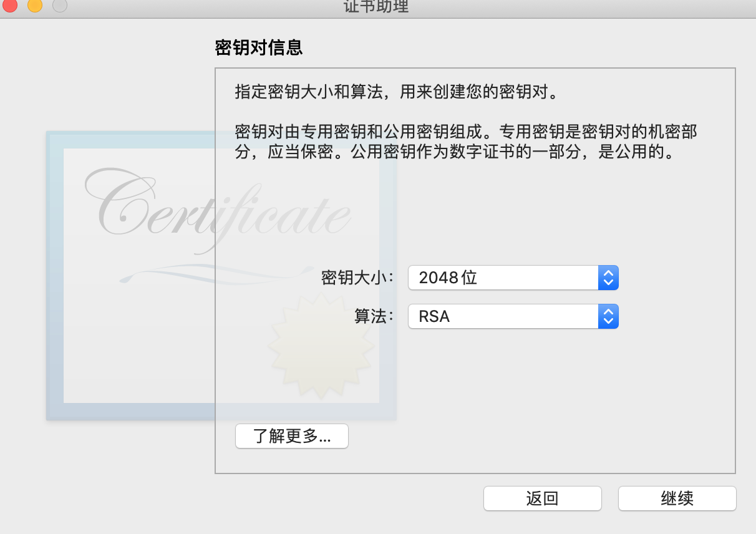Open the 密钥大小 dropdown showing 2048位
Screen dimensions: 756x534
(x=513, y=278)
